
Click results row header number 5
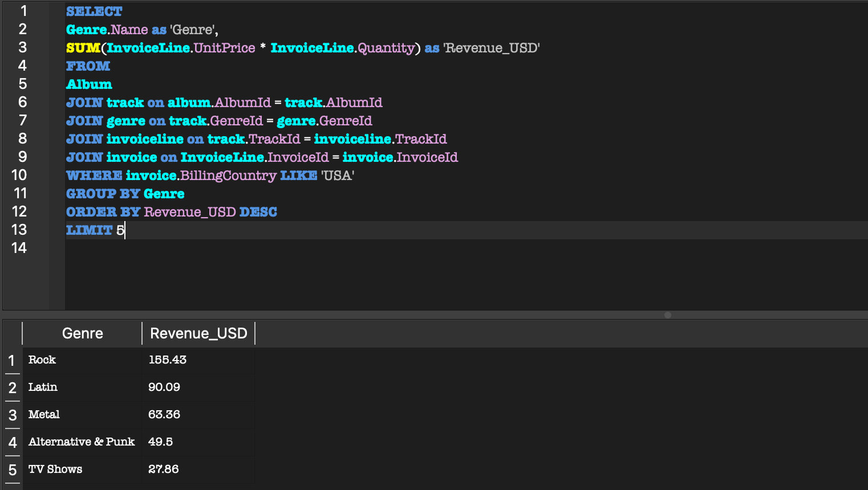click(x=12, y=470)
